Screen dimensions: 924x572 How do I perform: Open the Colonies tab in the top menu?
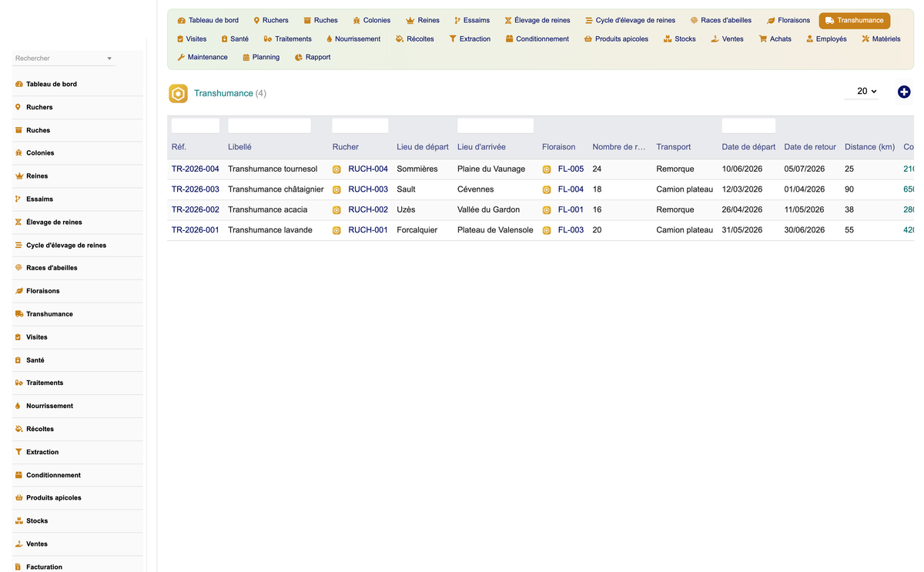[371, 21]
